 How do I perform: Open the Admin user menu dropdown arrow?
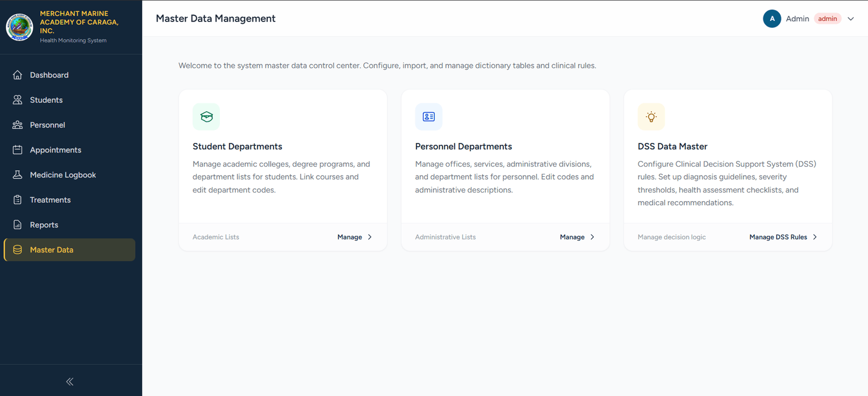click(x=850, y=19)
